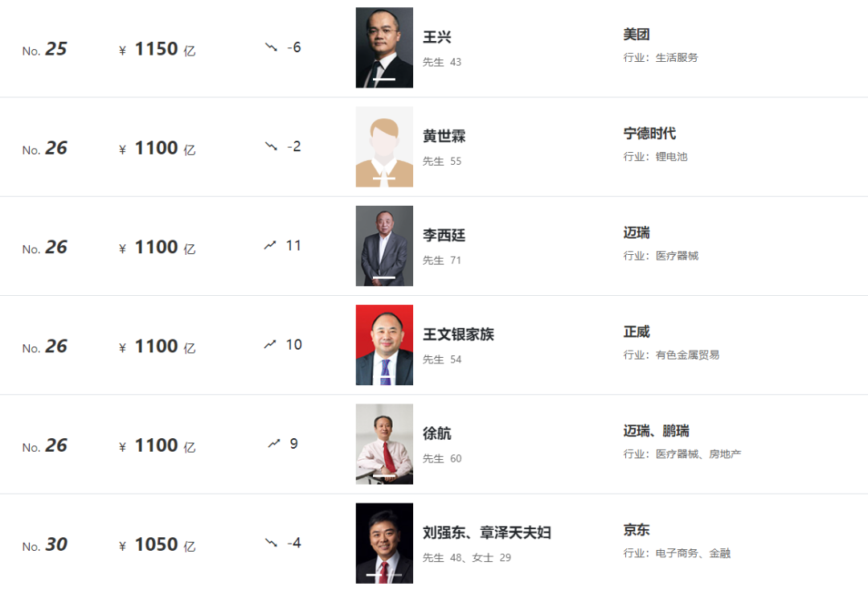Select the No. 25 rank label

click(x=45, y=50)
